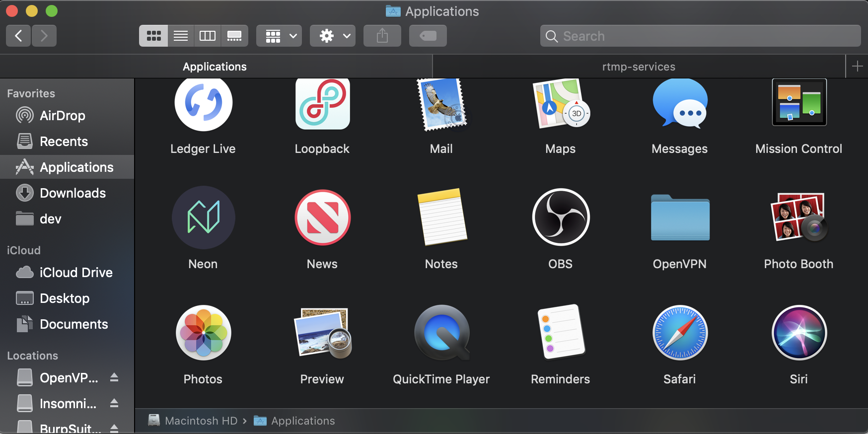Open the gear action menu
Viewport: 868px width, 434px height.
point(333,36)
